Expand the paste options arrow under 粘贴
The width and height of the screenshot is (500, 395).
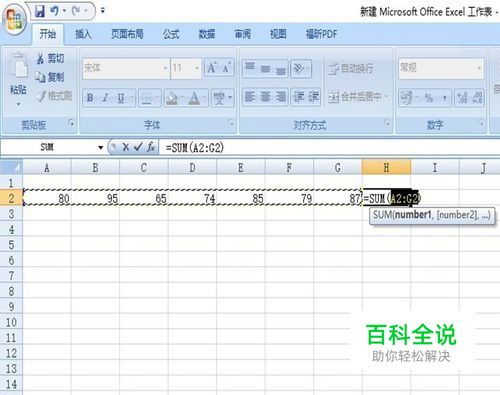[x=18, y=104]
